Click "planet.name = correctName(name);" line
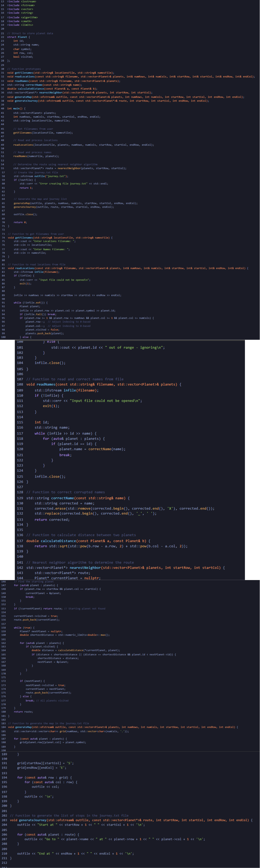Screen dimensions: 260x868 [92, 449]
